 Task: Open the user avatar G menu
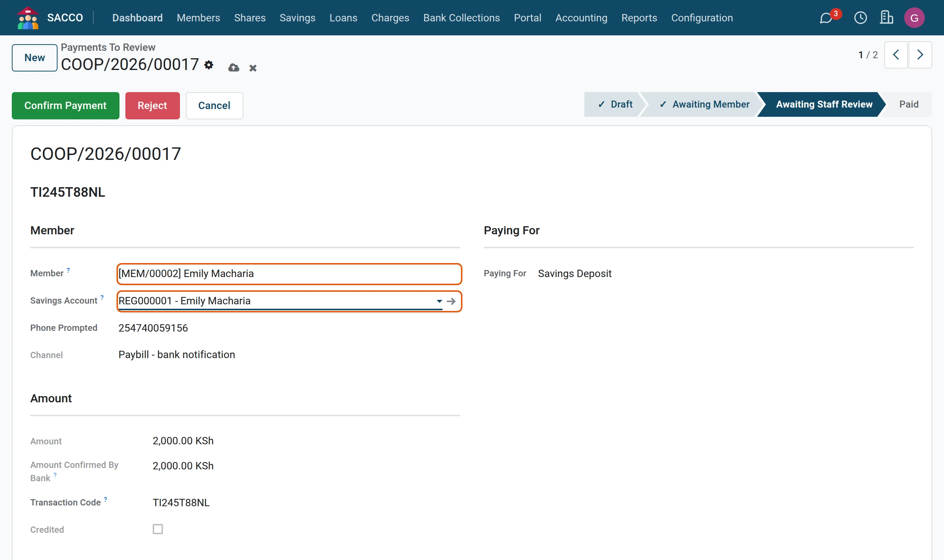click(x=914, y=18)
